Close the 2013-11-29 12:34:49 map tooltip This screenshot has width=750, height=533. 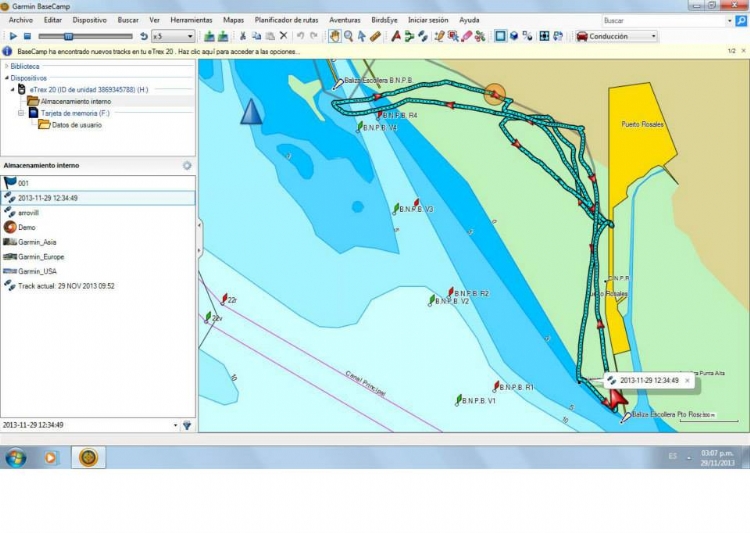pyautogui.click(x=687, y=381)
